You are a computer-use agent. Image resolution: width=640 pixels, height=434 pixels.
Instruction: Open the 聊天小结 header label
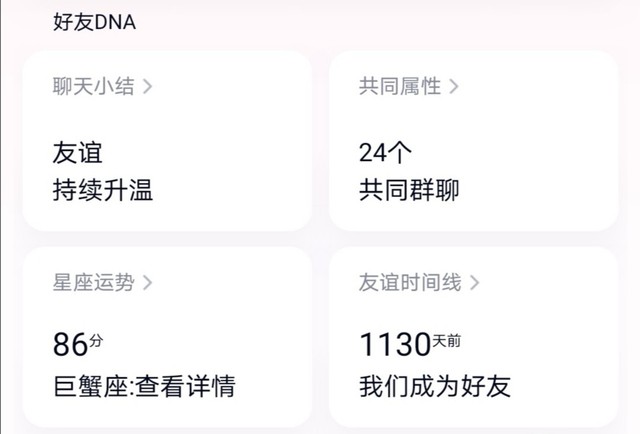(93, 87)
